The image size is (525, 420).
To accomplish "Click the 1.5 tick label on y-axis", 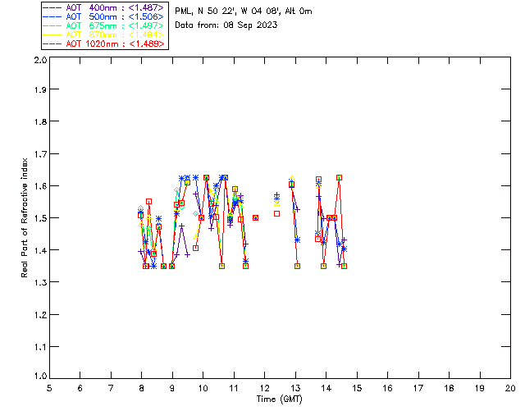I will 39,218.
